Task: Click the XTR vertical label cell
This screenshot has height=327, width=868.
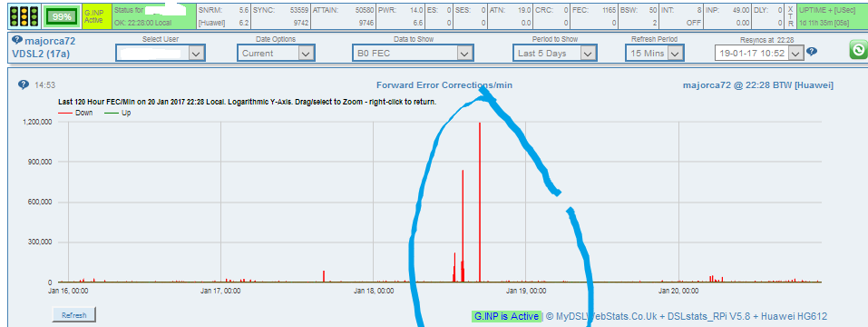Action: click(x=791, y=16)
